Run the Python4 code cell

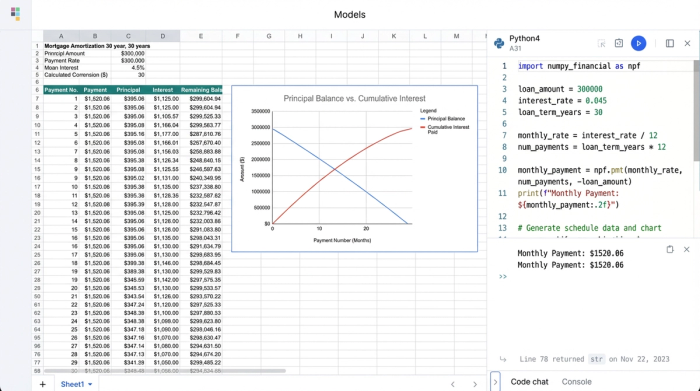(x=638, y=43)
